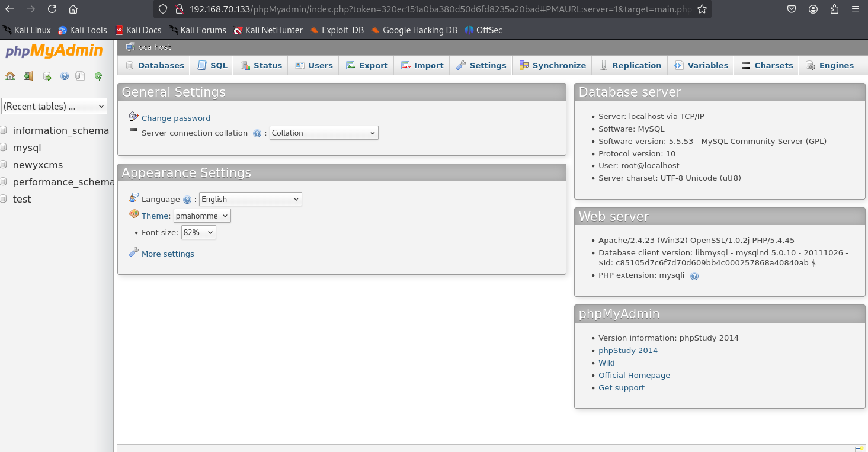This screenshot has height=452, width=868.
Task: Click the phpMyAdmin logo
Action: coord(54,51)
